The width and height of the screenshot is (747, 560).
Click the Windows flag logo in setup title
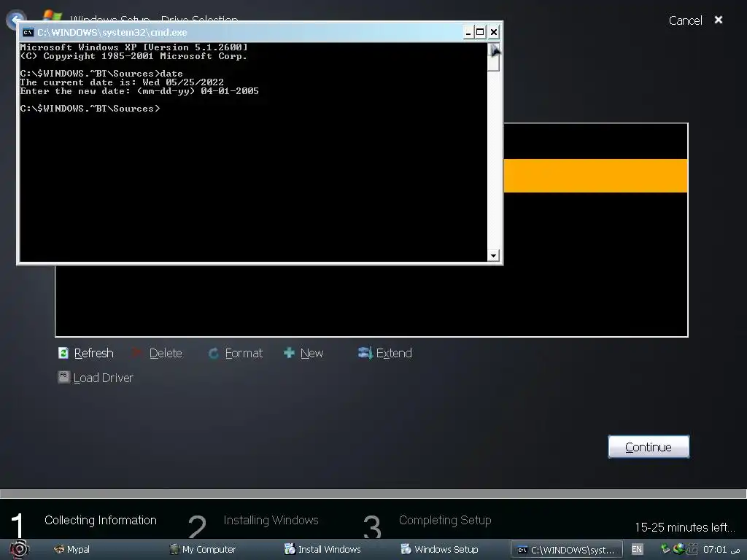coord(53,16)
